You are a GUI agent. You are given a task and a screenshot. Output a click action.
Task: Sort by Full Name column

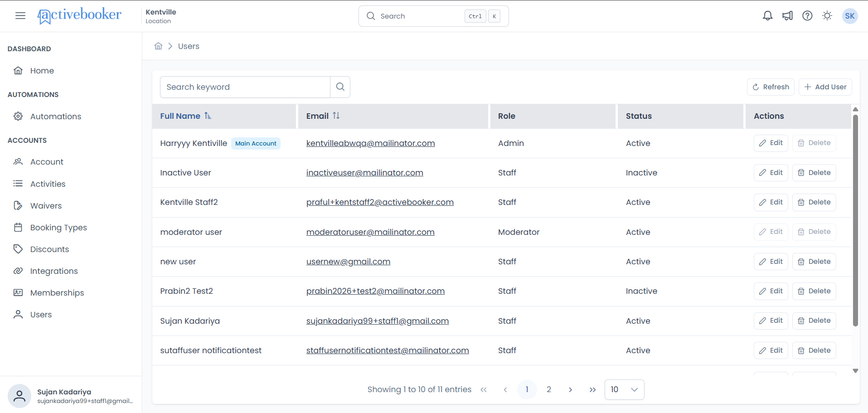(x=185, y=116)
